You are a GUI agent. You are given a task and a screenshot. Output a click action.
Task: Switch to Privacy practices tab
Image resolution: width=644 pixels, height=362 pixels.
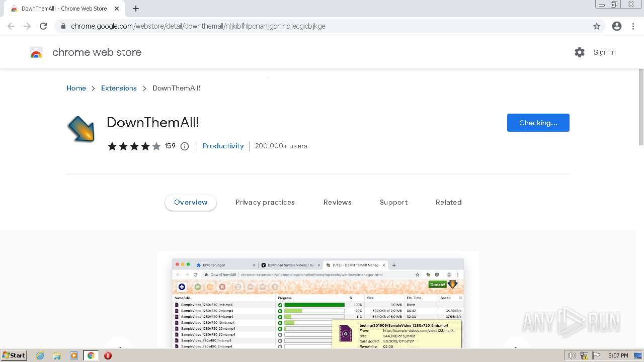point(265,202)
